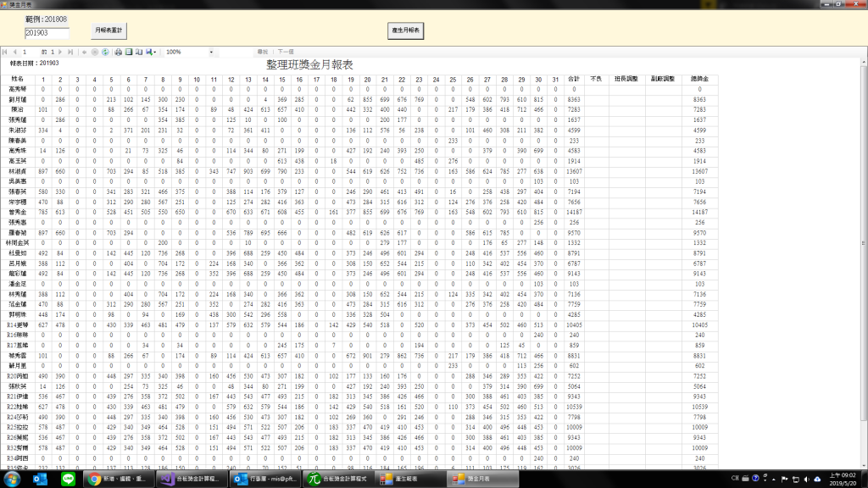
Task: Select 13607 in the 合計 column
Action: 574,171
